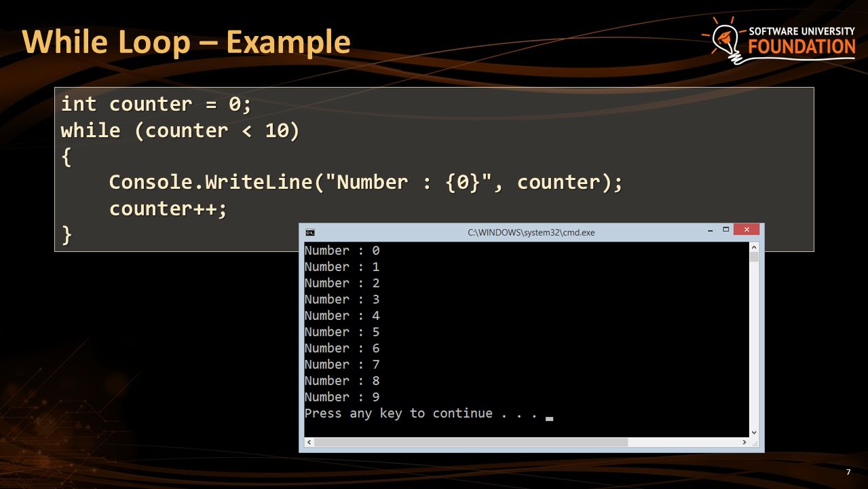Click the console vertical scrollbar up arrow
The width and height of the screenshot is (868, 489).
tap(753, 247)
